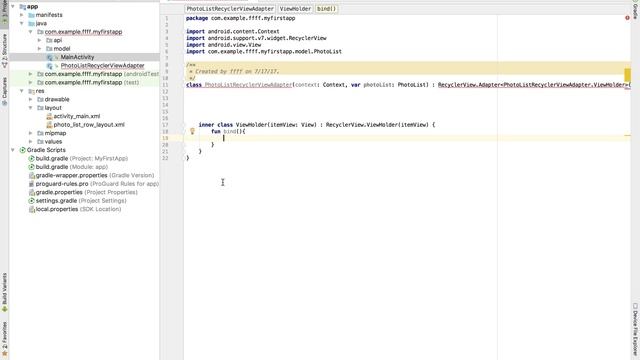This screenshot has height=360, width=640.
Task: Collapse the app module node
Action: click(x=13, y=7)
